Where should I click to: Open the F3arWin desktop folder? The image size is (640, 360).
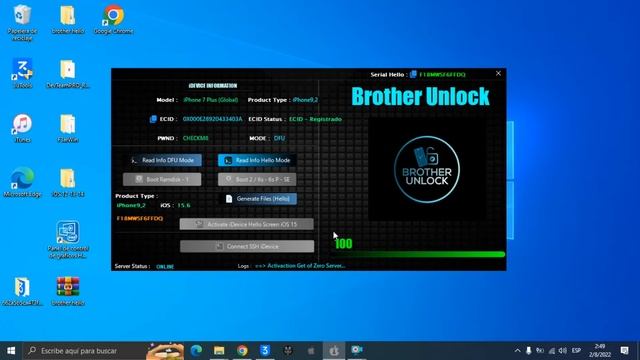68,128
